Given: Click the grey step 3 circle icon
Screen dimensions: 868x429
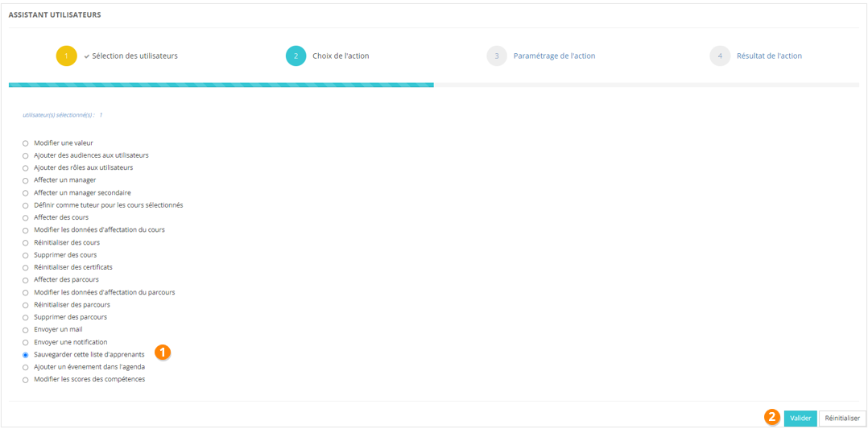Looking at the screenshot, I should pos(497,56).
